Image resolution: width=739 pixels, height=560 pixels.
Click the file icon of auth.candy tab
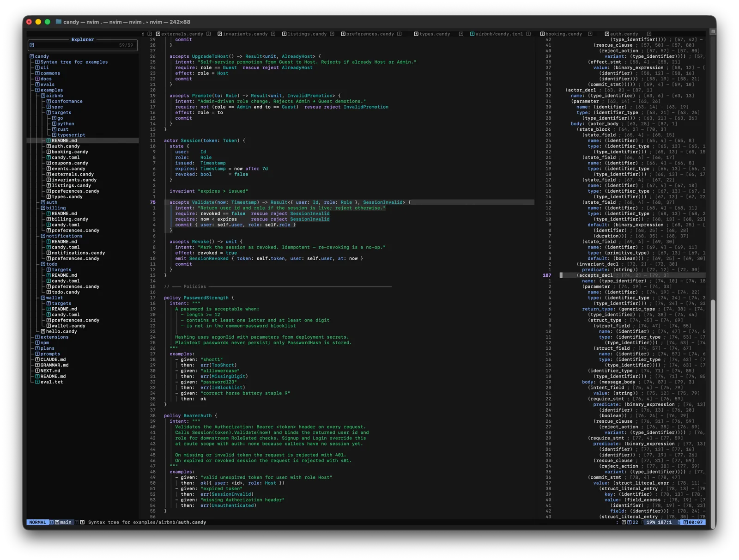pyautogui.click(x=607, y=34)
